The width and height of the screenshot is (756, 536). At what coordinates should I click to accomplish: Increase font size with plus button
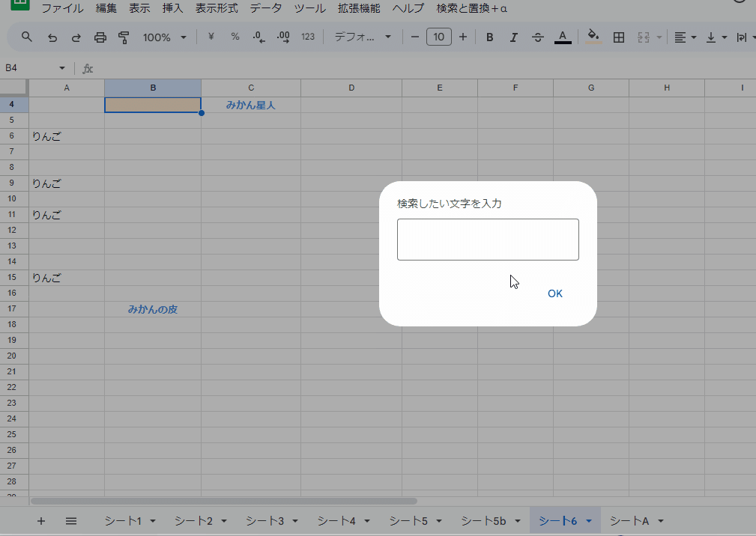point(463,37)
